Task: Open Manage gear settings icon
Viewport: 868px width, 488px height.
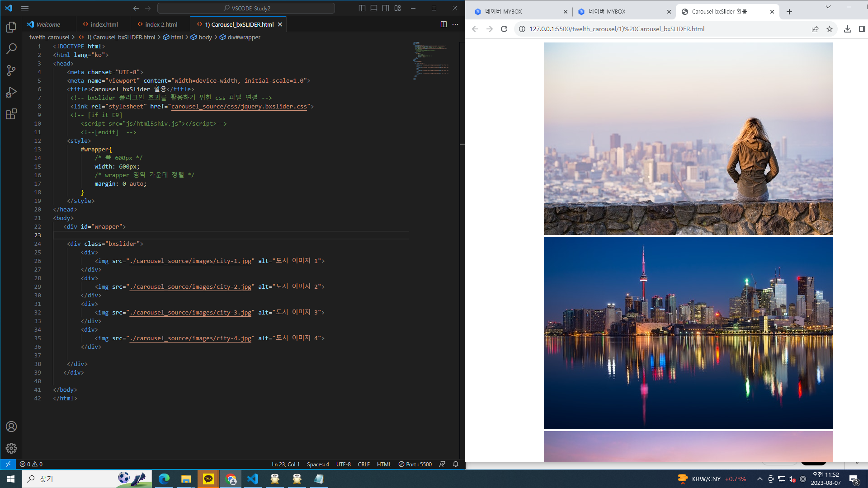Action: [11, 448]
